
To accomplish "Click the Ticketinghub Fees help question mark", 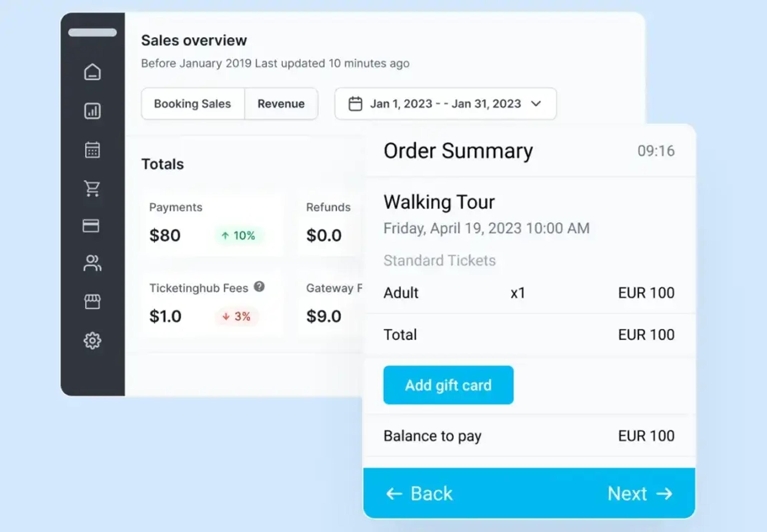I will [x=259, y=286].
